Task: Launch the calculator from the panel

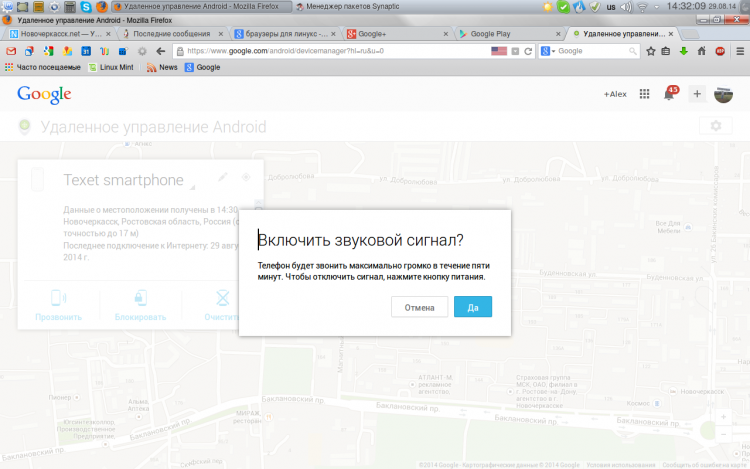Action: (70, 6)
